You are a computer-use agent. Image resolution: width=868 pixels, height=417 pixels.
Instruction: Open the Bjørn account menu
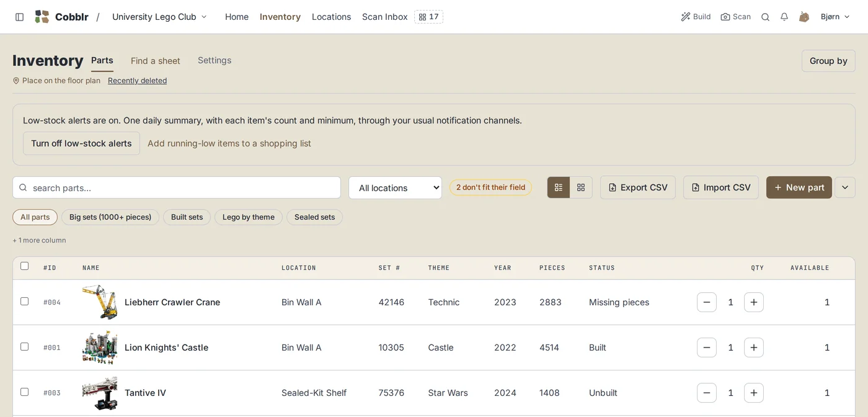[x=835, y=17]
